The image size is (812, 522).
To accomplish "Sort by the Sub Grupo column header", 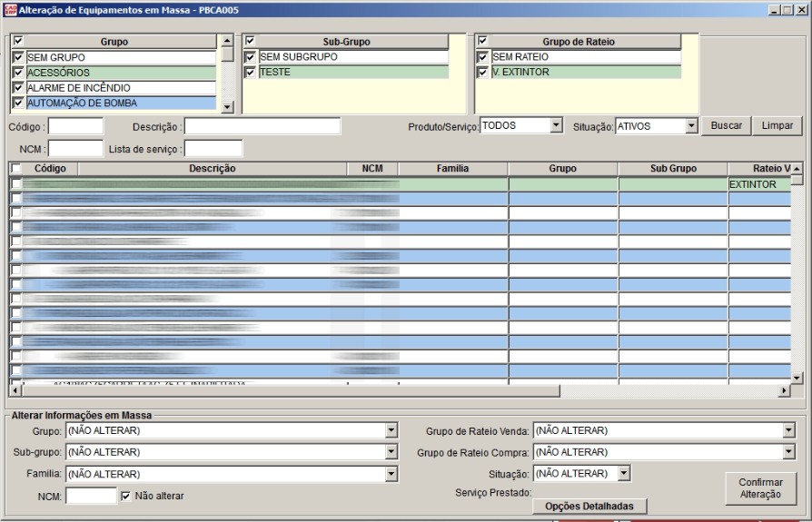I will [673, 169].
